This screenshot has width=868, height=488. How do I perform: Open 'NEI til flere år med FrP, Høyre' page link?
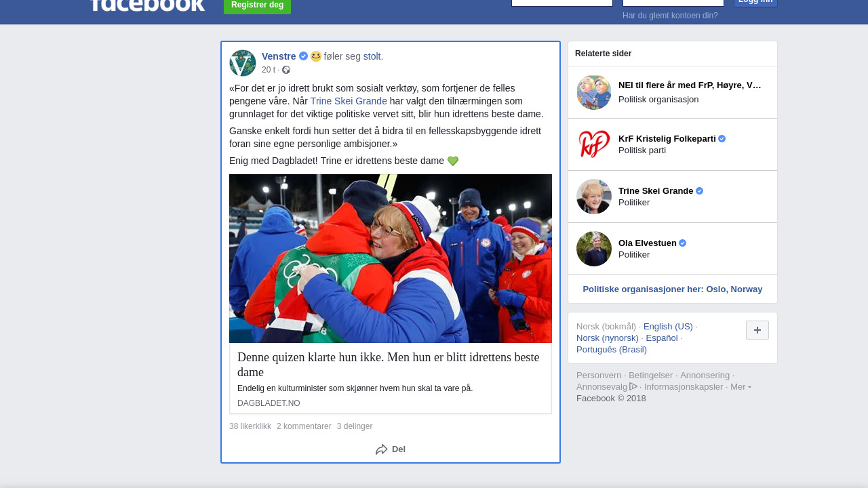click(x=690, y=85)
